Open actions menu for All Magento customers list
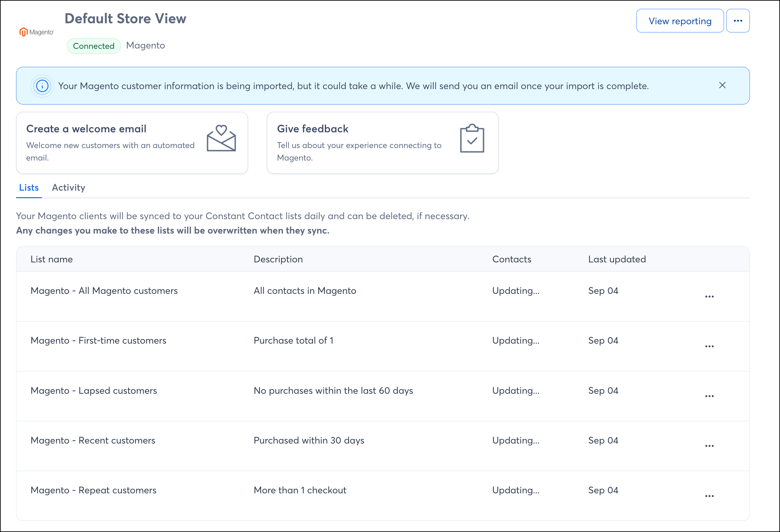 pyautogui.click(x=709, y=296)
